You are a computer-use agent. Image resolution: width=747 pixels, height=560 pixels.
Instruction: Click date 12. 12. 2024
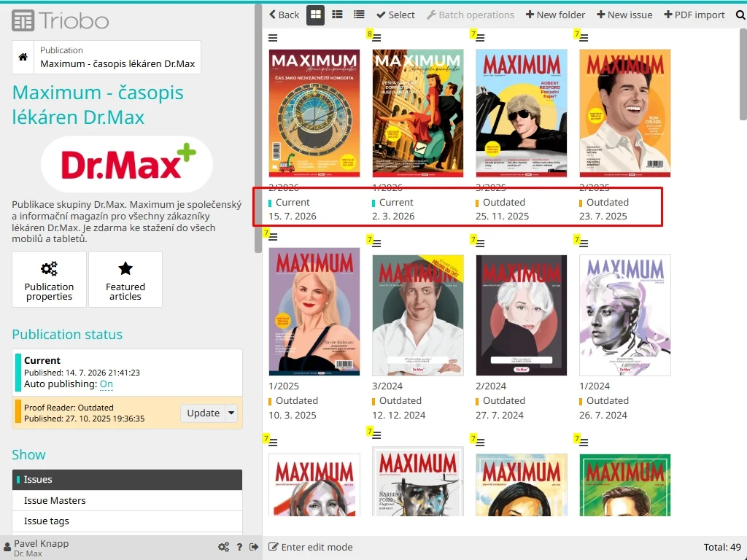399,415
